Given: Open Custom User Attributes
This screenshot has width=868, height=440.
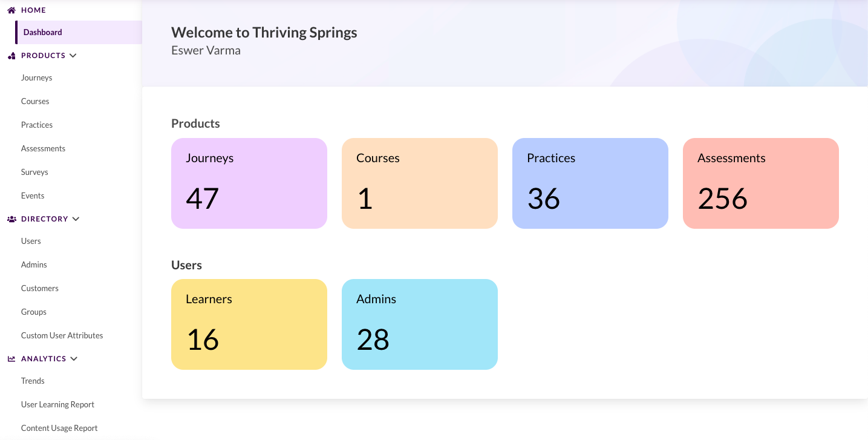Looking at the screenshot, I should pyautogui.click(x=62, y=336).
